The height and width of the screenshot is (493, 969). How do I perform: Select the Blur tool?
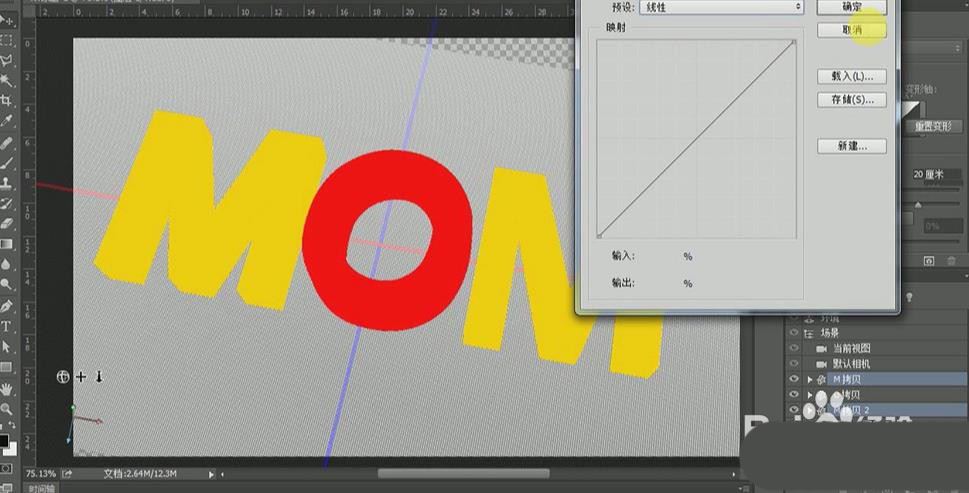[7, 264]
